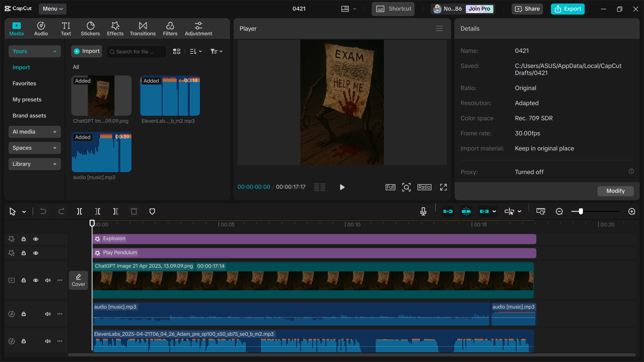Click the snapshot camera icon in the player
The width and height of the screenshot is (644, 362).
coord(406,187)
